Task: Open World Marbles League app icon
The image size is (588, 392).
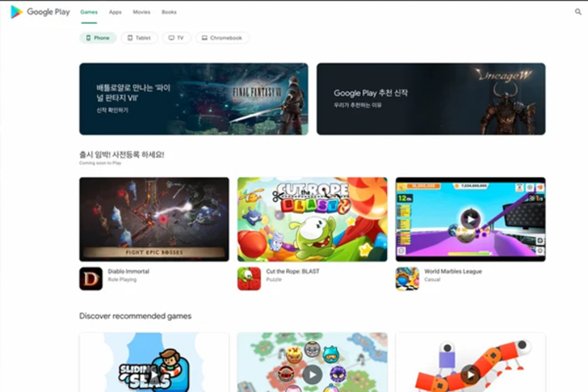Action: (408, 279)
